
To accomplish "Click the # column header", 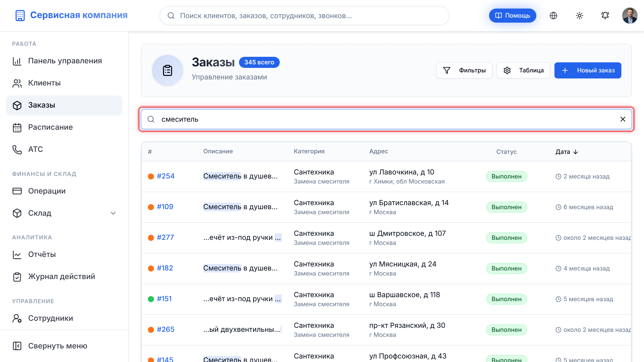I will click(x=150, y=152).
